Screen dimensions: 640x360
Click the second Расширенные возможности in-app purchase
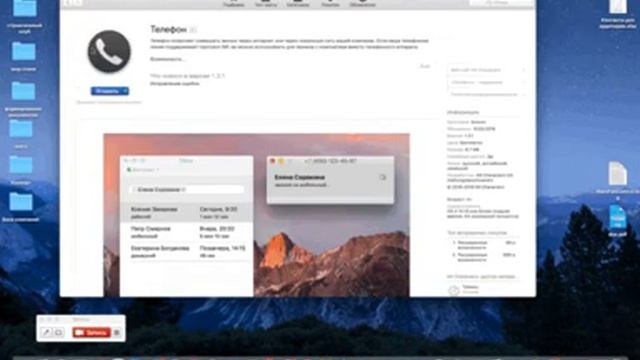coord(484,257)
